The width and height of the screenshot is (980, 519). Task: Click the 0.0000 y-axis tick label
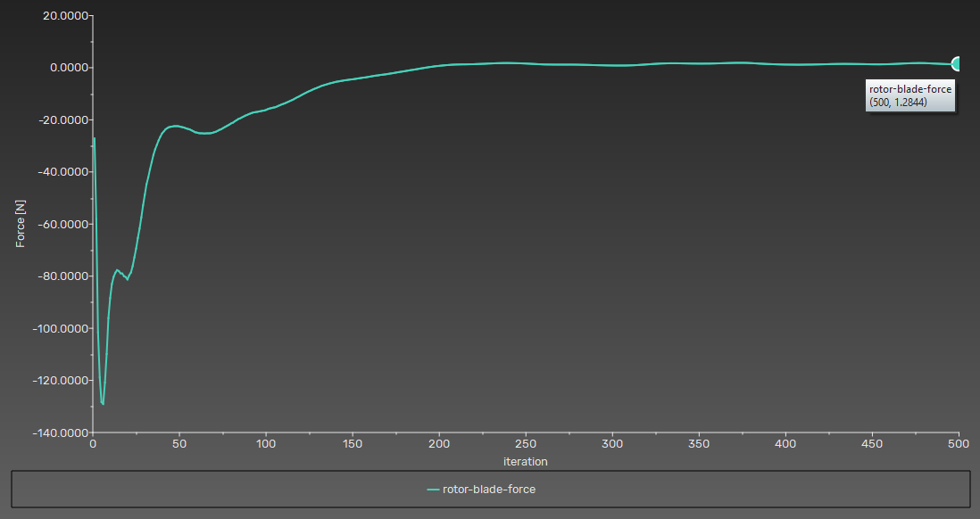pyautogui.click(x=61, y=68)
